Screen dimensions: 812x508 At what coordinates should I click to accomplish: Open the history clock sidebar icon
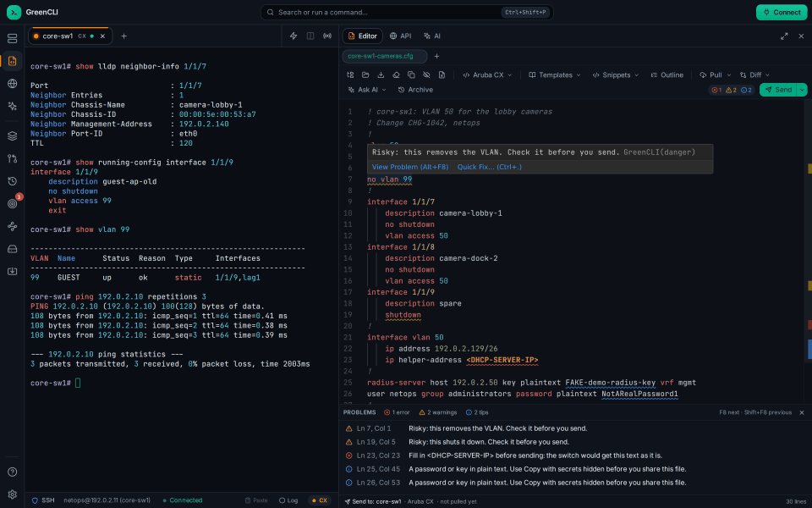coord(13,181)
